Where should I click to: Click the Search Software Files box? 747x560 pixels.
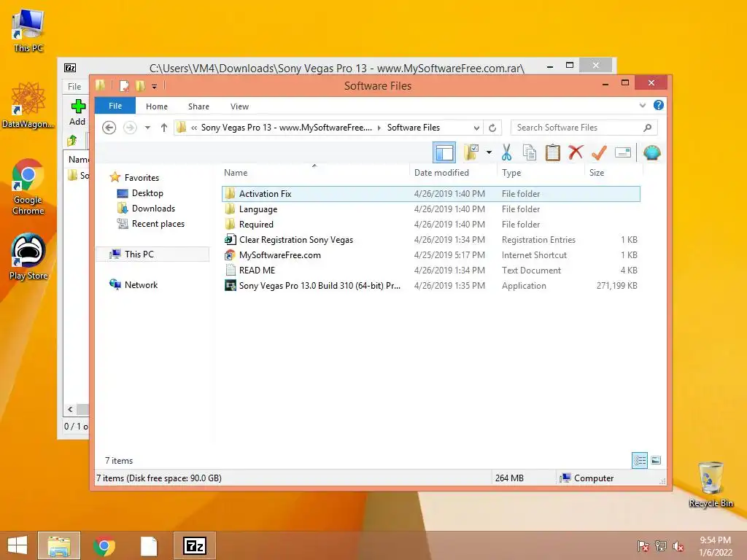click(584, 128)
